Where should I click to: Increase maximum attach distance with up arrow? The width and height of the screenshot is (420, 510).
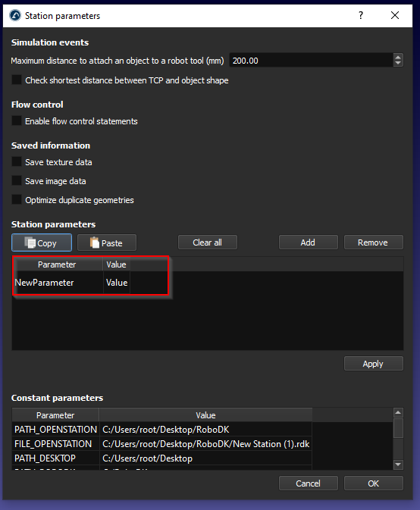tap(398, 57)
